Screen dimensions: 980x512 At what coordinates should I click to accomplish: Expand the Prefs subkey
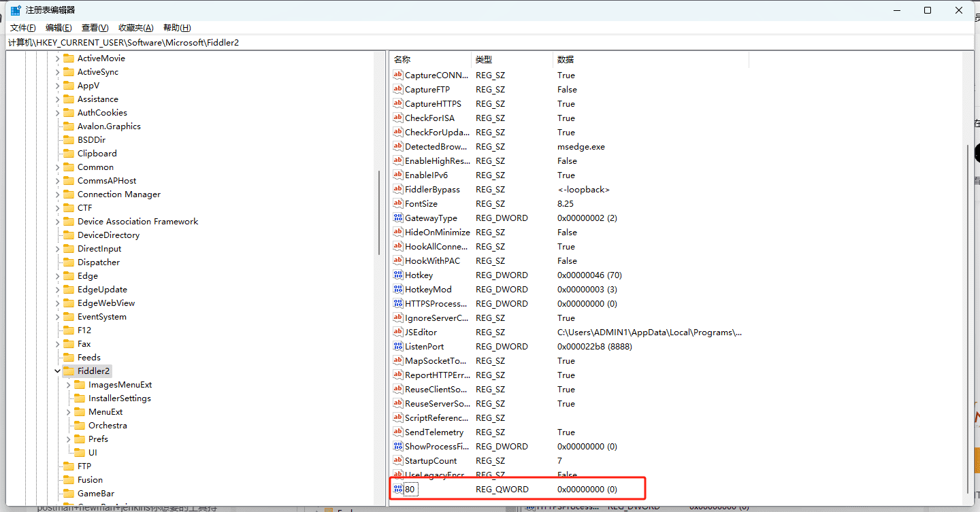click(x=68, y=439)
